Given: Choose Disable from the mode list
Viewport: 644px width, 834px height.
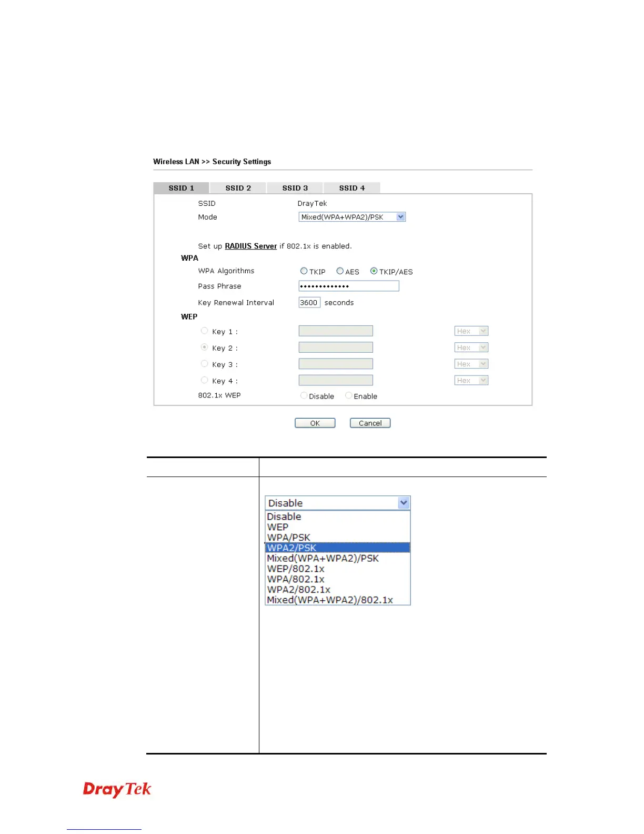Looking at the screenshot, I should (337, 517).
